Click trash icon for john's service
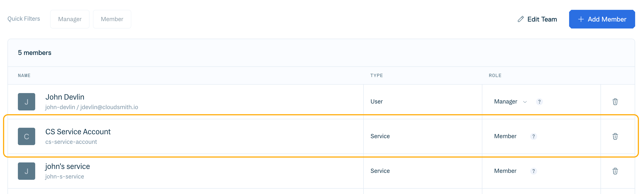 point(615,171)
